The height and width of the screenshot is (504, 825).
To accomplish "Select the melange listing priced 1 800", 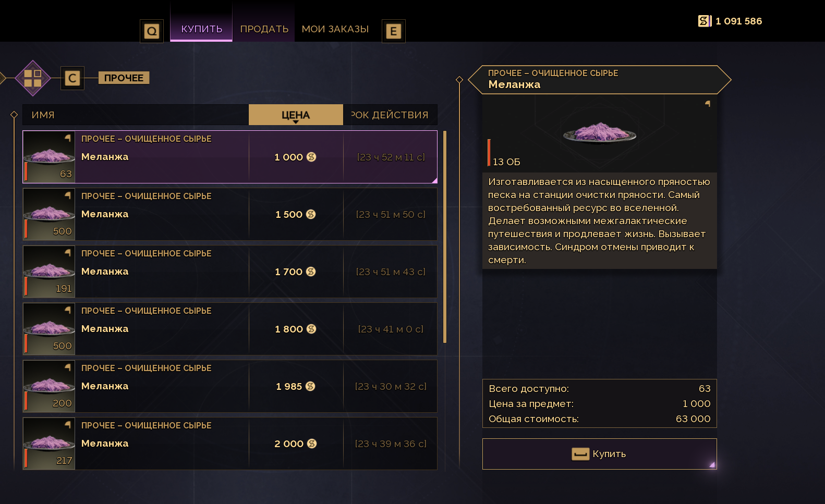I will pos(229,329).
